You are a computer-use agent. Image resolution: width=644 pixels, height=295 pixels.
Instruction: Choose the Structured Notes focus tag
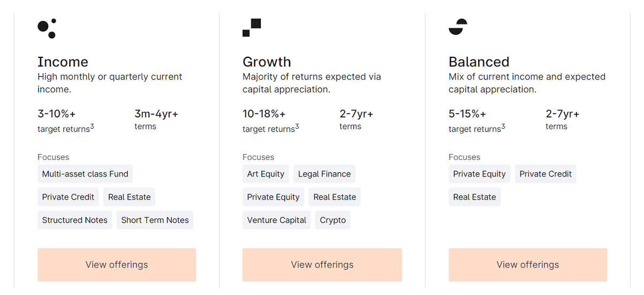pos(75,220)
